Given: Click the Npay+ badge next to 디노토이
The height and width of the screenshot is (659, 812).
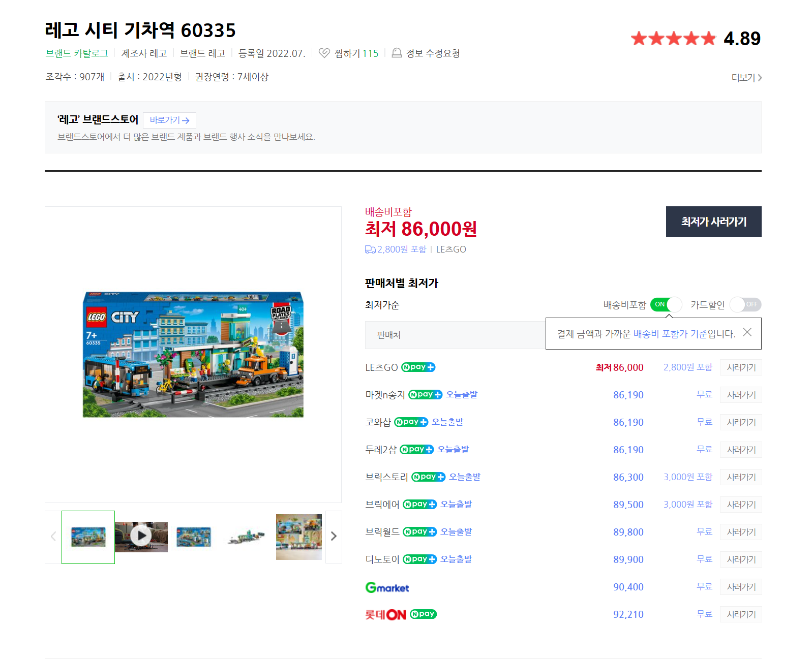Looking at the screenshot, I should [x=419, y=559].
